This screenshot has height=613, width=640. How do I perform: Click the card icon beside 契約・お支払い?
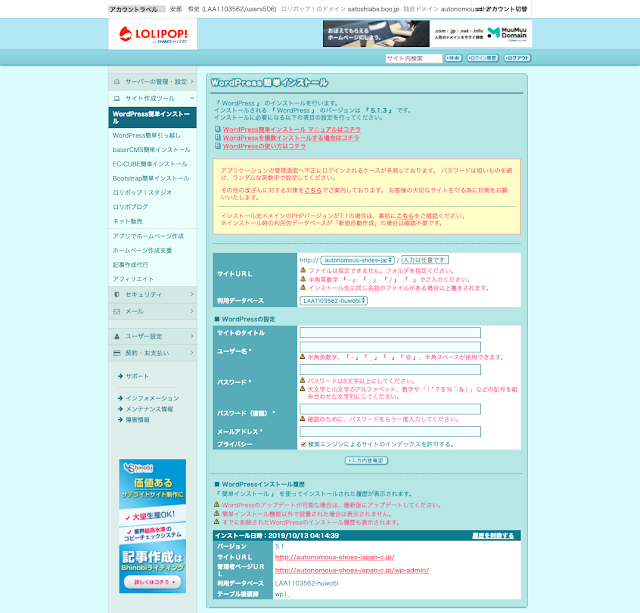tap(117, 353)
